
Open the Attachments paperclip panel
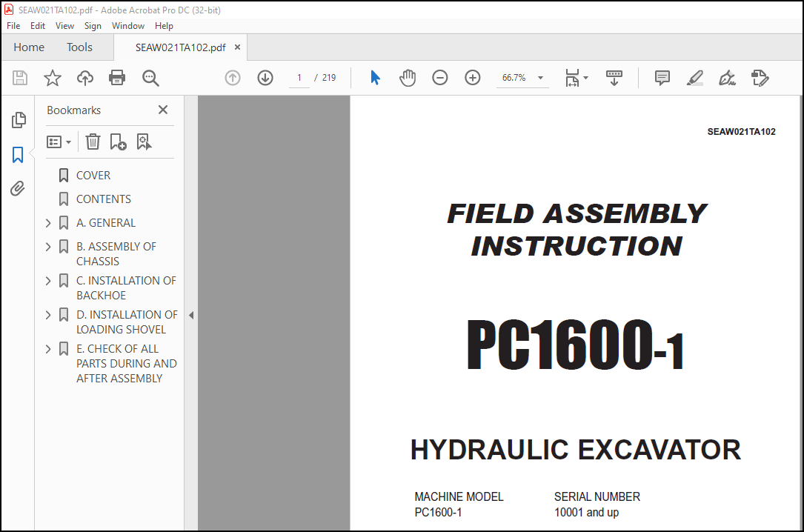(18, 189)
